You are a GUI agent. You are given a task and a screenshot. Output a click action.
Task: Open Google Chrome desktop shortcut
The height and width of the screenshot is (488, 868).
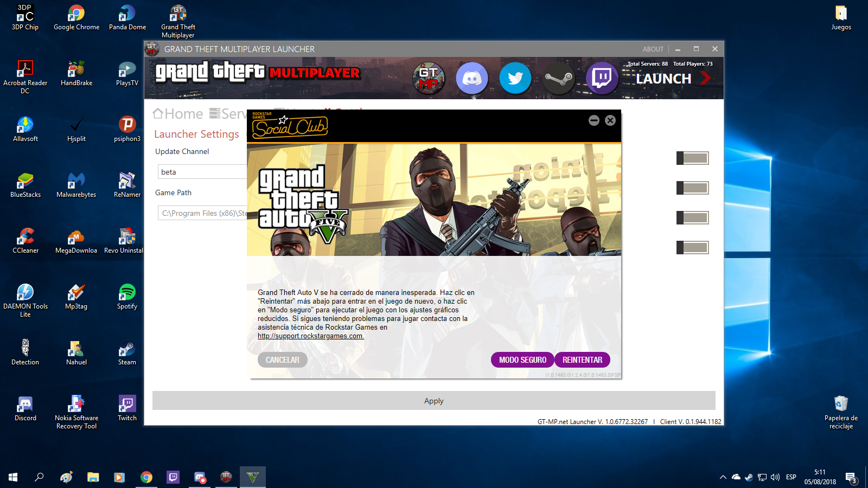pyautogui.click(x=76, y=17)
